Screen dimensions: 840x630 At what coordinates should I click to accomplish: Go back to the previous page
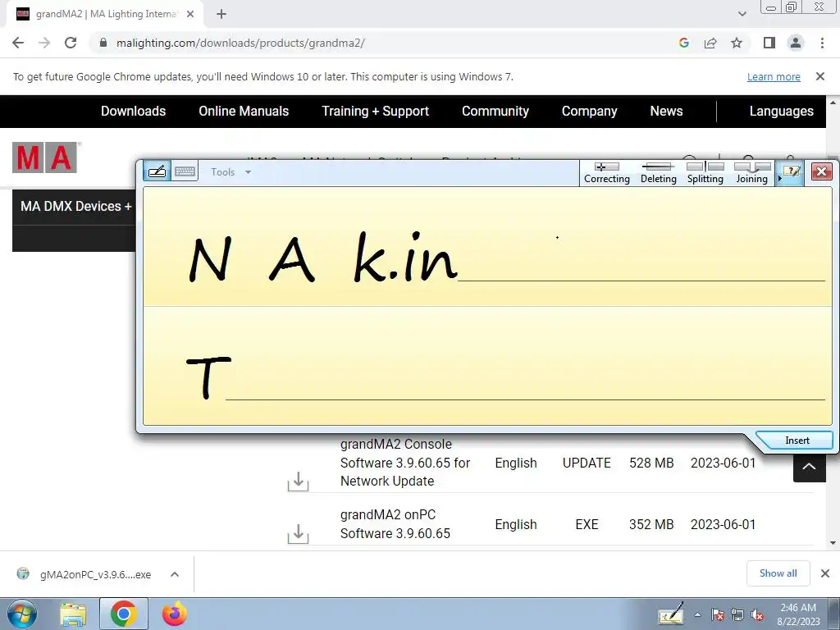click(x=18, y=43)
